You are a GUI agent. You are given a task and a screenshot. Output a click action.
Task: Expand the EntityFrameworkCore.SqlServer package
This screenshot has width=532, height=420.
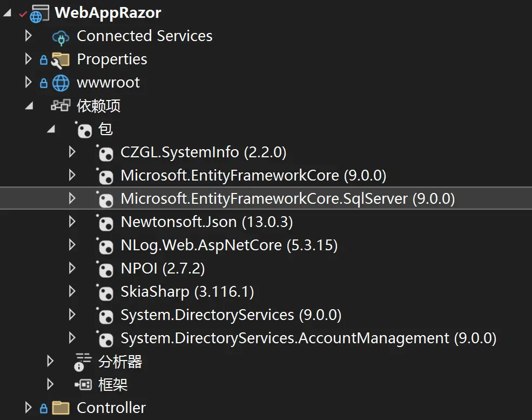(72, 198)
